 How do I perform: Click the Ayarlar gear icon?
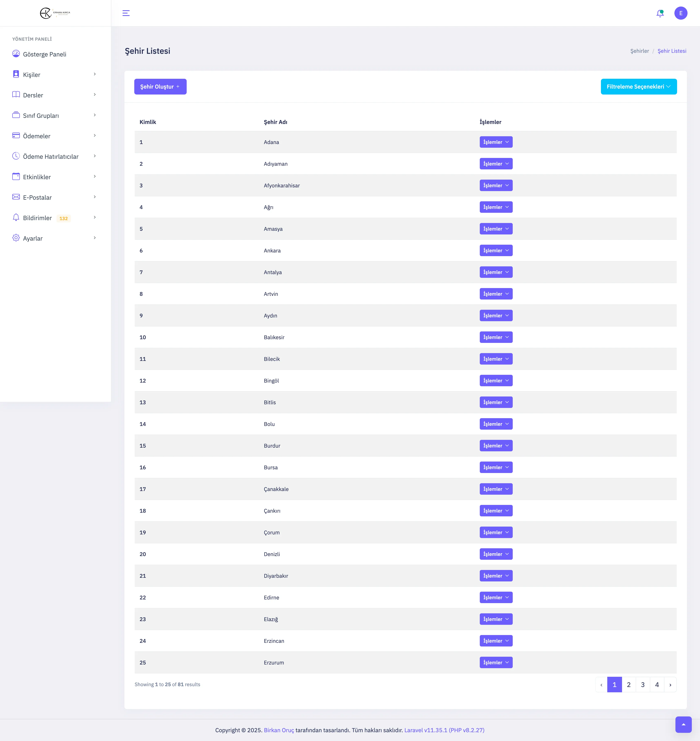coord(16,238)
